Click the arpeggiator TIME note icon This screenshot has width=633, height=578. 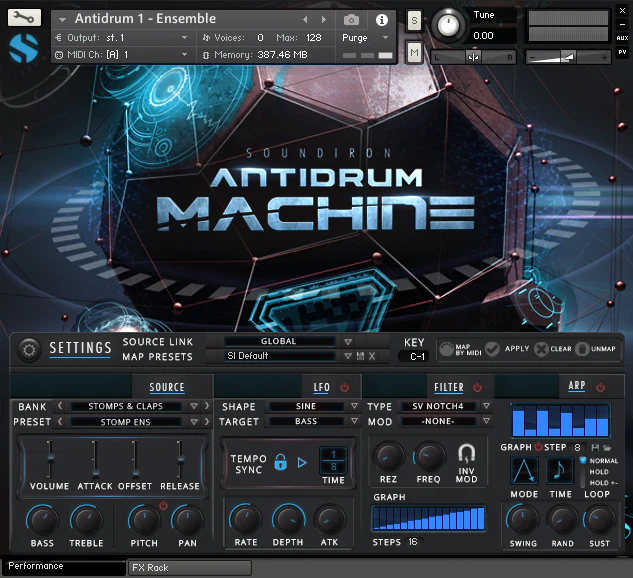[x=561, y=470]
